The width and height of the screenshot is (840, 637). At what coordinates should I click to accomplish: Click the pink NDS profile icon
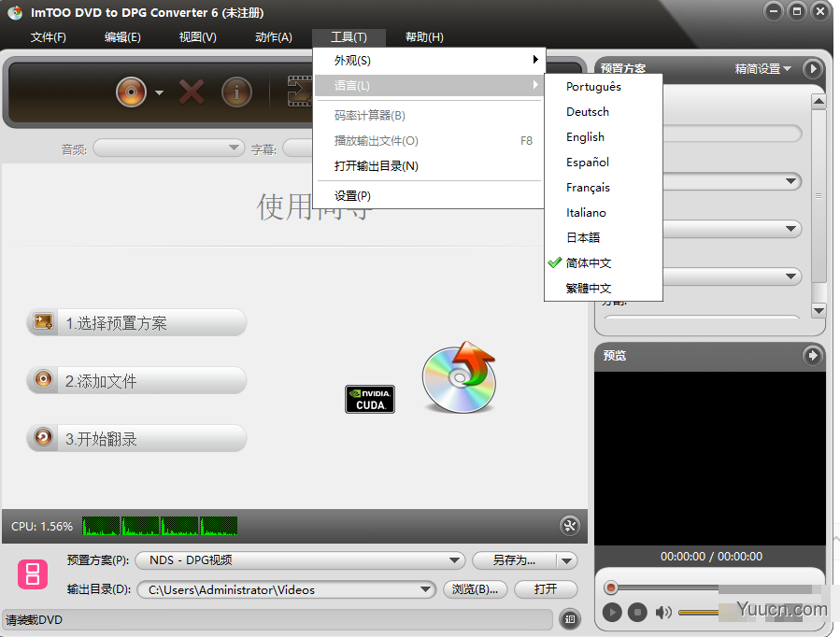pos(33,574)
